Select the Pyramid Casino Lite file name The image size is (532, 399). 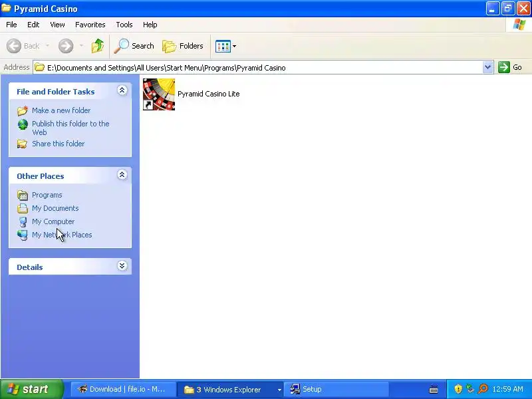click(x=208, y=94)
